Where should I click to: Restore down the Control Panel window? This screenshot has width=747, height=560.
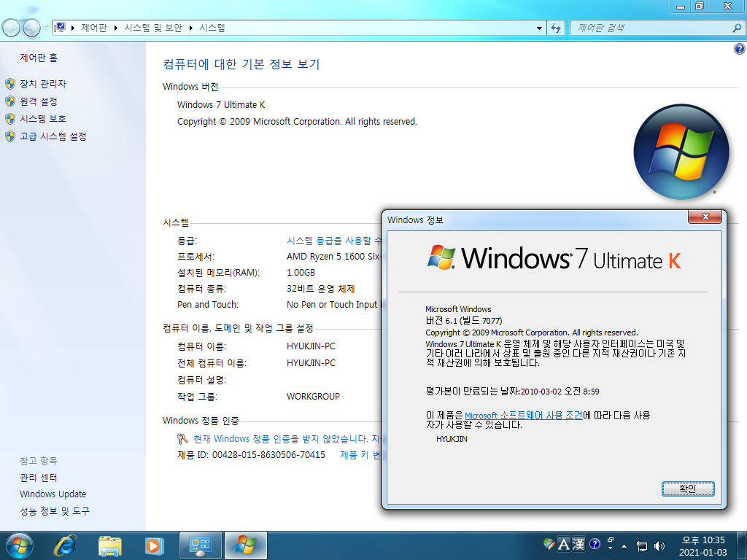coord(700,6)
